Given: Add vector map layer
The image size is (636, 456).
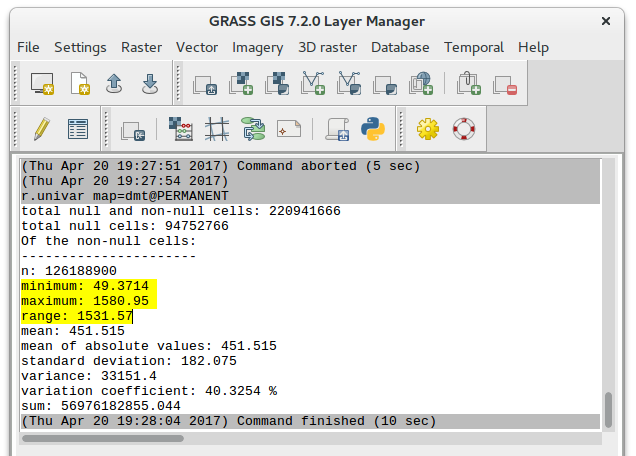Looking at the screenshot, I should coord(313,84).
